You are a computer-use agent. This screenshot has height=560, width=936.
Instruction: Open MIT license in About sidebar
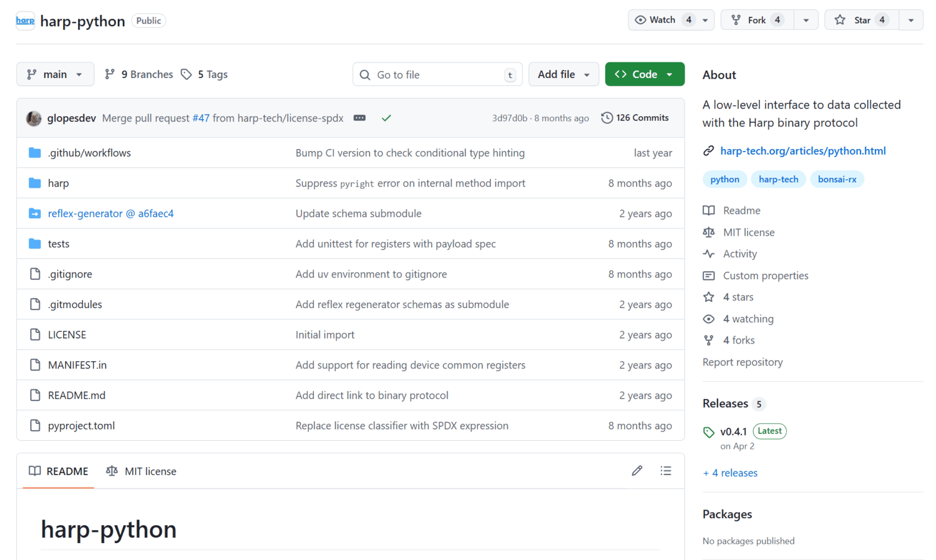pos(739,233)
